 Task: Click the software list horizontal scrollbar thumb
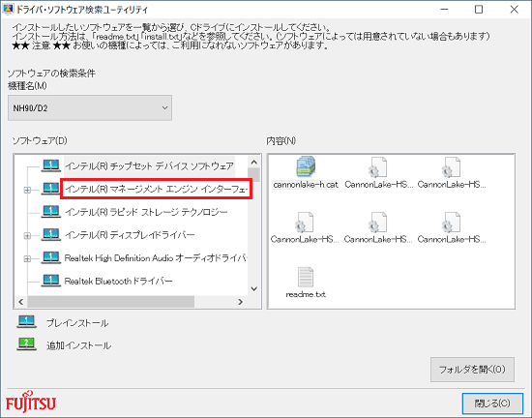click(x=111, y=302)
